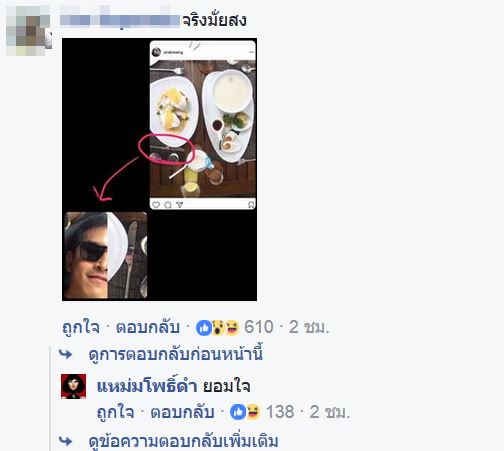Like the main comment via ถูกใจ
The width and height of the screenshot is (504, 451).
(x=81, y=328)
